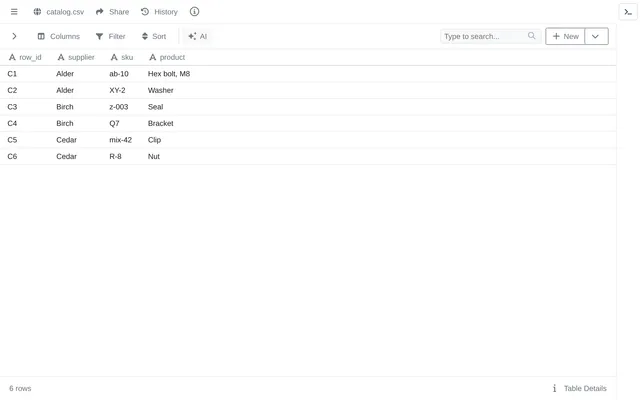
Task: Select the C6 cell
Action: (12, 156)
